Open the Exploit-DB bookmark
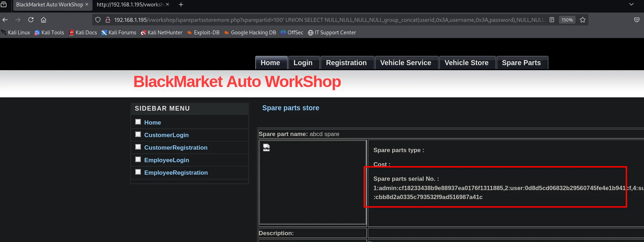The height and width of the screenshot is (242, 644). (x=203, y=33)
